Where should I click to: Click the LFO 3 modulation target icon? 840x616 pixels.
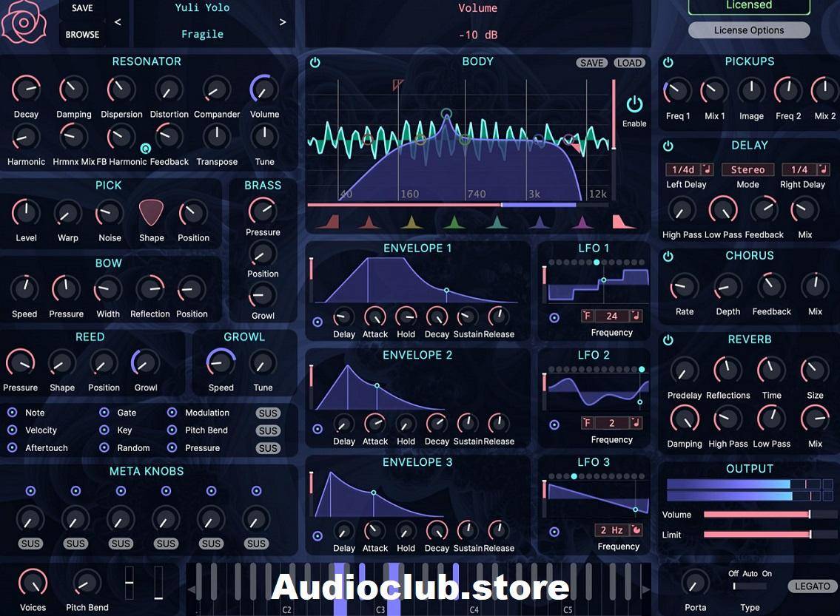pyautogui.click(x=554, y=532)
